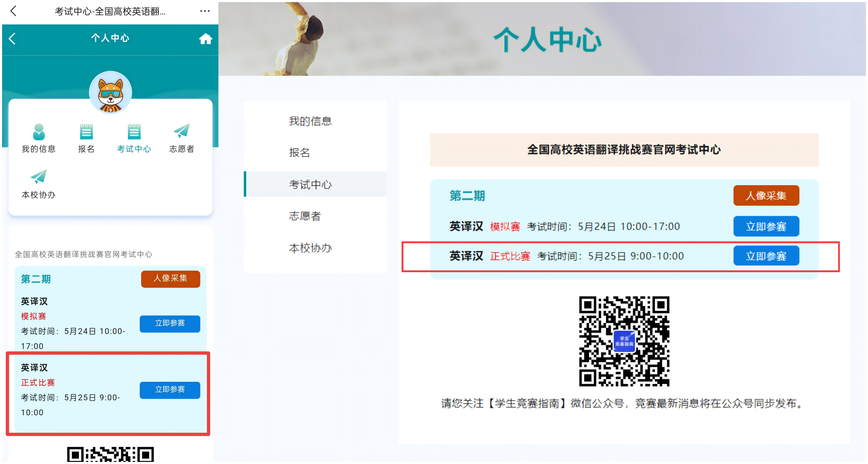Open the home icon in the mobile header
868x464 pixels.
coord(205,39)
